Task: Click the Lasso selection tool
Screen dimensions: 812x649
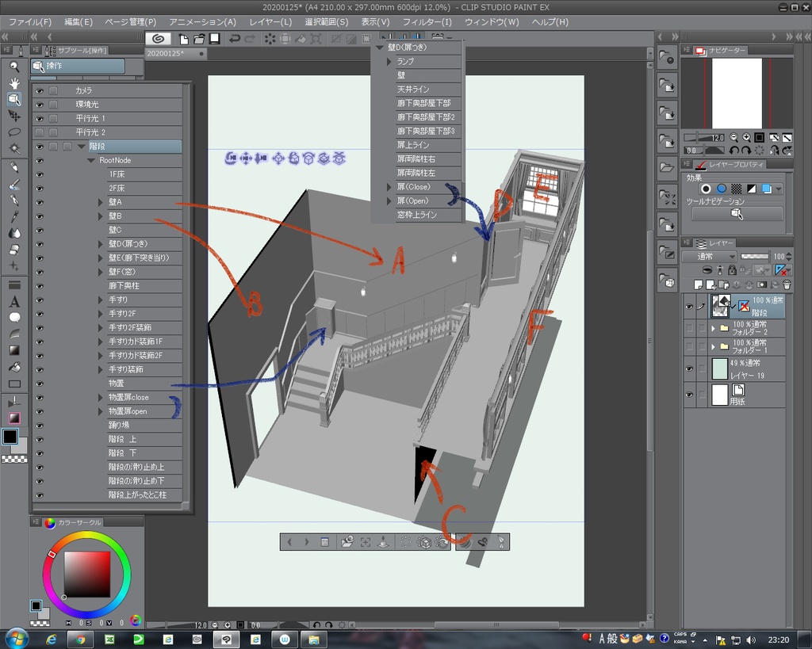Action: tap(14, 132)
